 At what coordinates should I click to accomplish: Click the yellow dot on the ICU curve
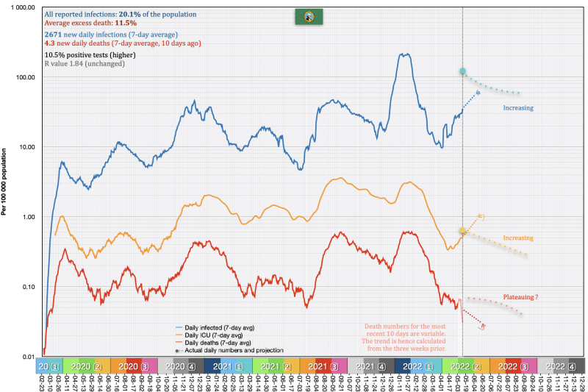[x=462, y=231]
